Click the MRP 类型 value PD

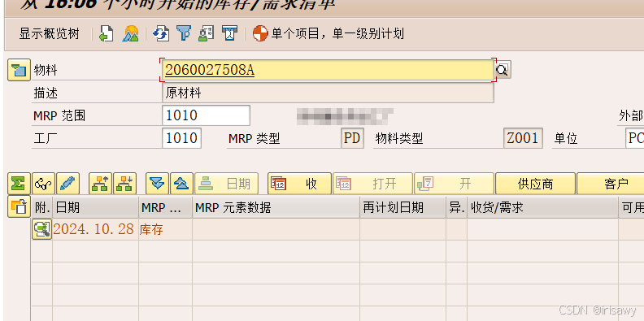pos(352,138)
